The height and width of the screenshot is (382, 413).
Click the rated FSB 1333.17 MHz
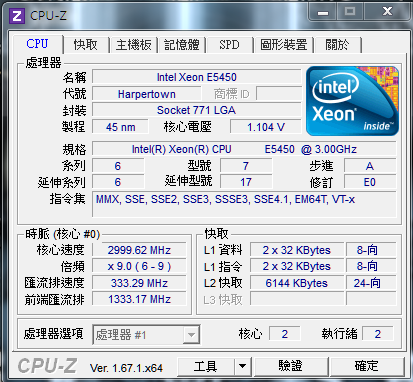click(139, 299)
